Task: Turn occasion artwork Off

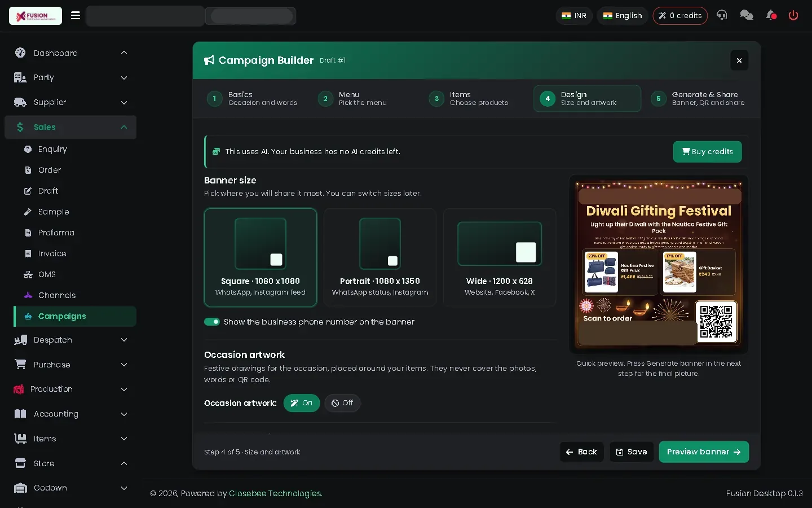Action: [342, 403]
